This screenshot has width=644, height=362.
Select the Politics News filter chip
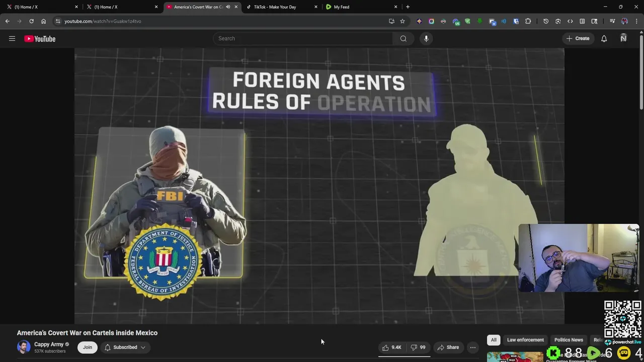click(x=569, y=340)
